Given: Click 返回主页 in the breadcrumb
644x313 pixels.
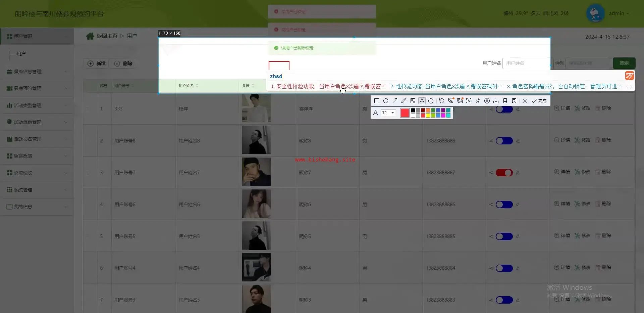Looking at the screenshot, I should (107, 36).
